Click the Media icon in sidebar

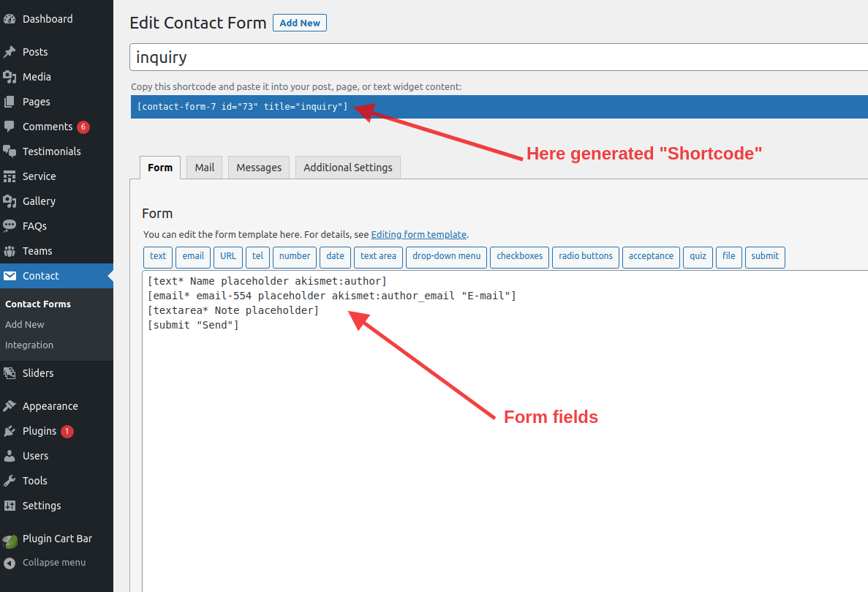pos(10,77)
